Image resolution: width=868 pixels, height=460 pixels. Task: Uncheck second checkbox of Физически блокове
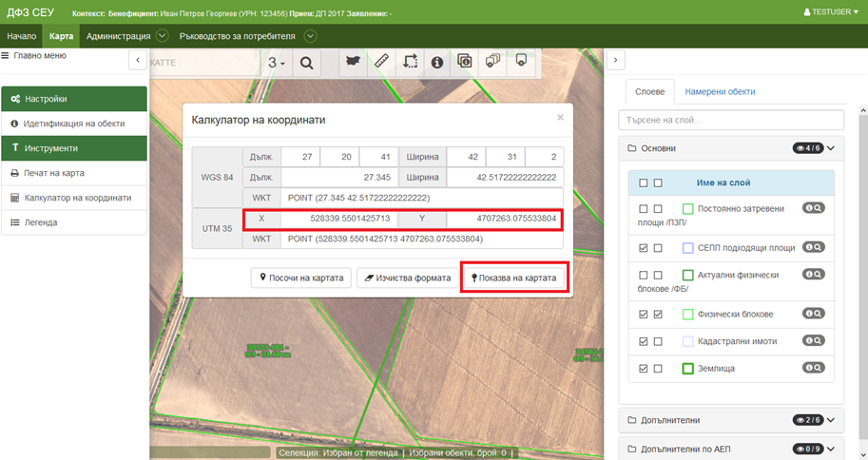pos(658,314)
